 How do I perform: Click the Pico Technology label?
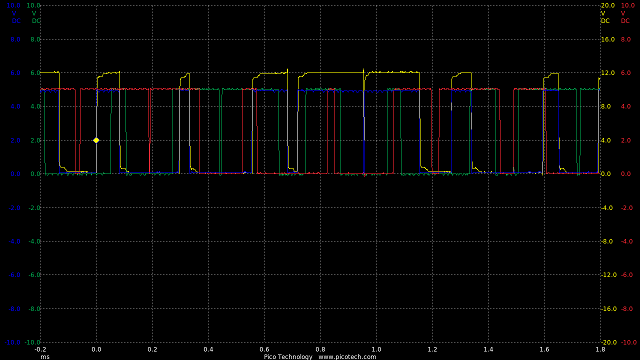[288, 357]
